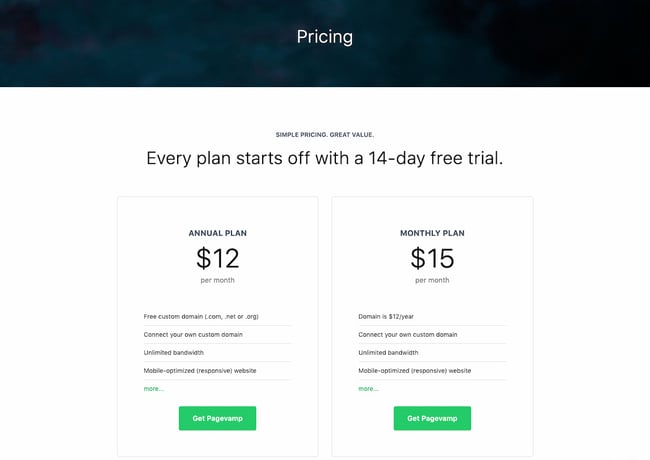The width and height of the screenshot is (650, 460).
Task: Expand more features in Monthly Plan
Action: coord(368,388)
